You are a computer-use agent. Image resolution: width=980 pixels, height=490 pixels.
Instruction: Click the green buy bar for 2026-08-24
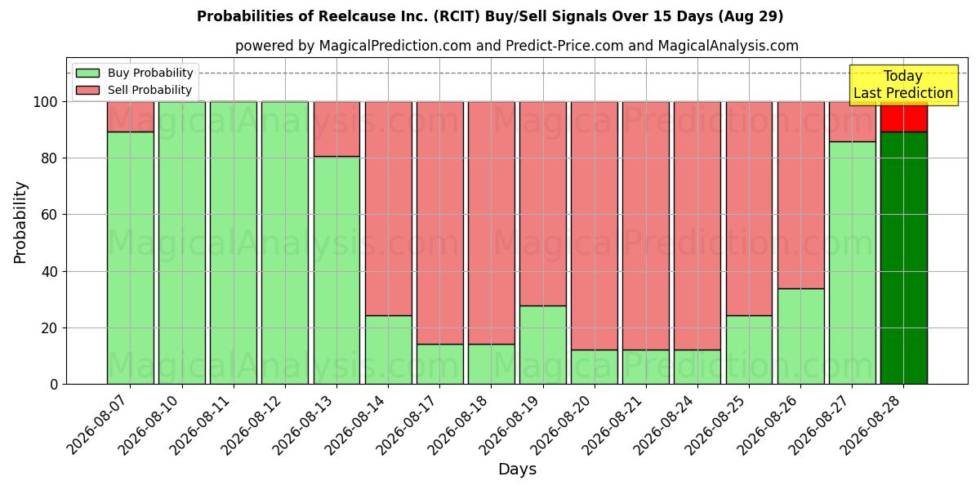pos(697,367)
